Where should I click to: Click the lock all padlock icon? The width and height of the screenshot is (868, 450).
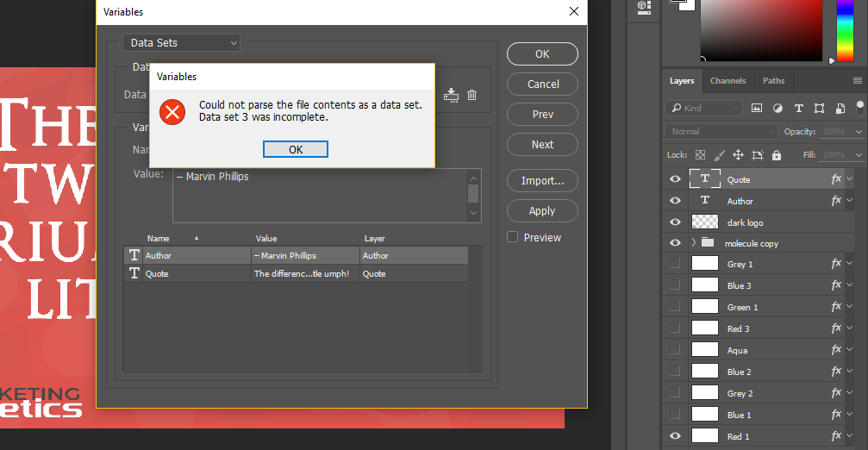(x=777, y=155)
